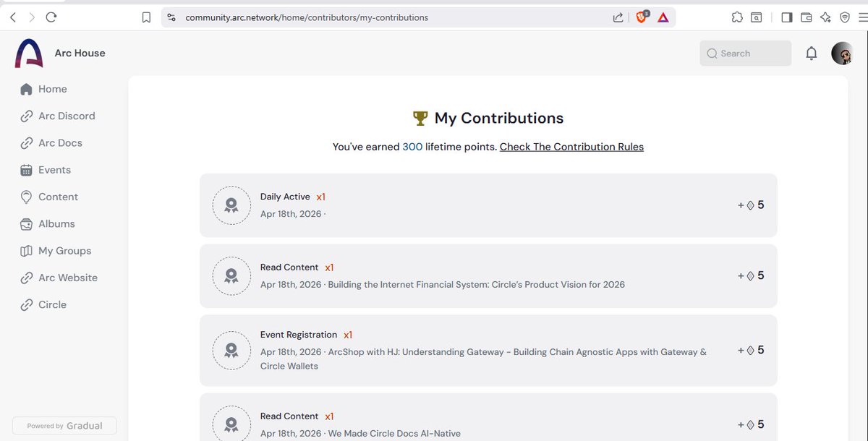Click the ArcShop with HJ description text
The image size is (868, 441).
pyautogui.click(x=483, y=359)
